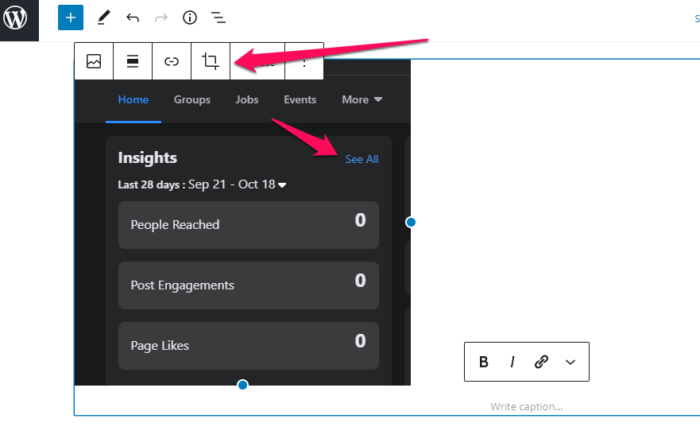The height and width of the screenshot is (446, 700).
Task: Expand the More dropdown tab
Action: (x=362, y=100)
